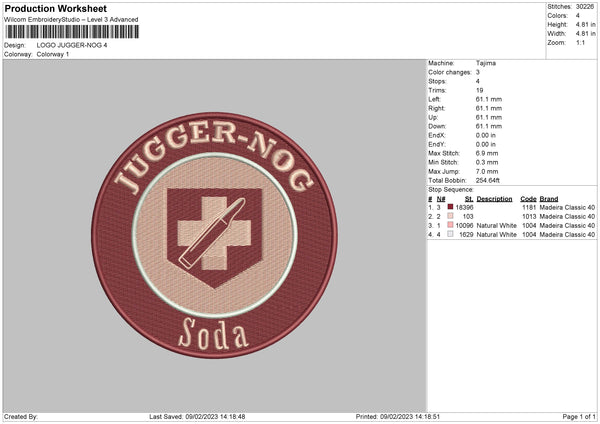Click the 'Stop Sequence:' heading
The height and width of the screenshot is (424, 600).
451,190
